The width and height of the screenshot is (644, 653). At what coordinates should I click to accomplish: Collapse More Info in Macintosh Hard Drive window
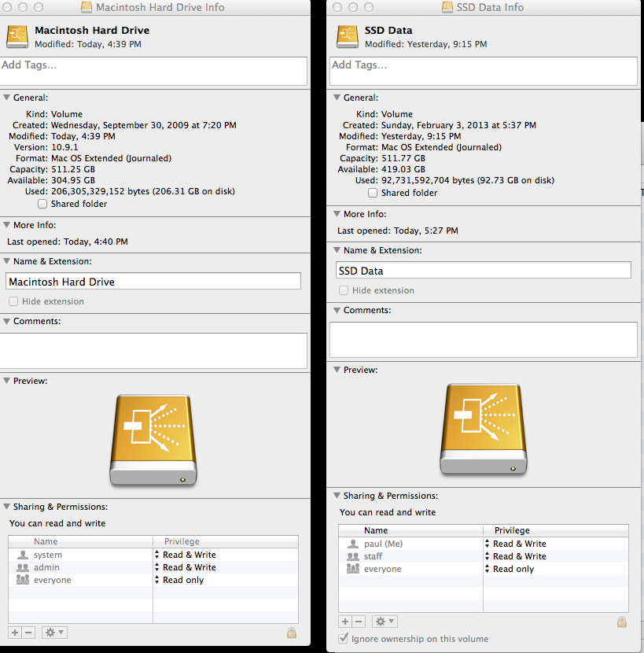pos(6,225)
